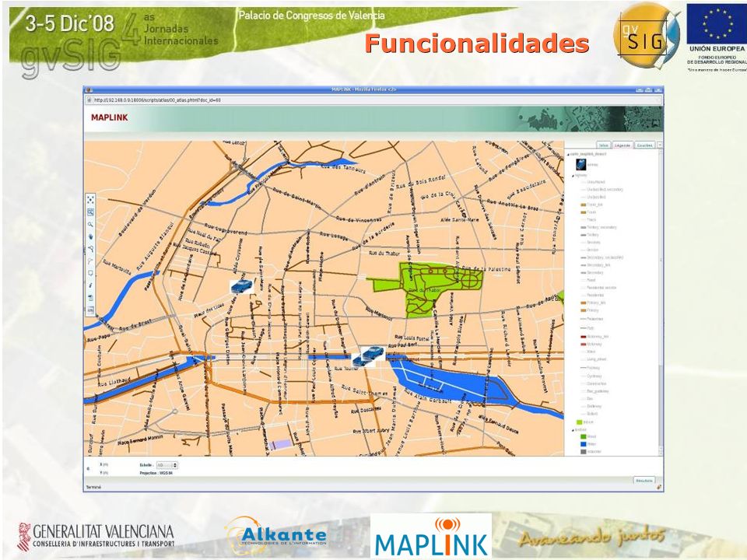Click the export image tool in the map toolbar
The image size is (747, 560).
point(90,310)
